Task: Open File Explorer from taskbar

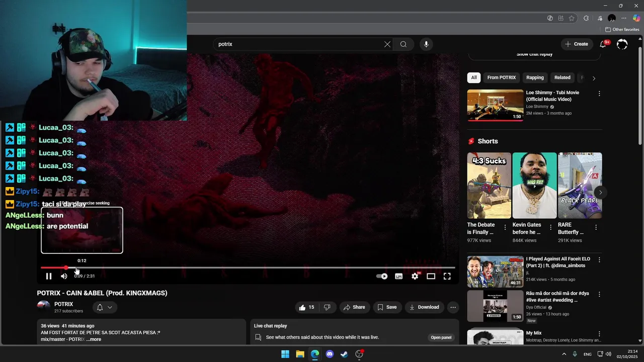Action: (300, 354)
